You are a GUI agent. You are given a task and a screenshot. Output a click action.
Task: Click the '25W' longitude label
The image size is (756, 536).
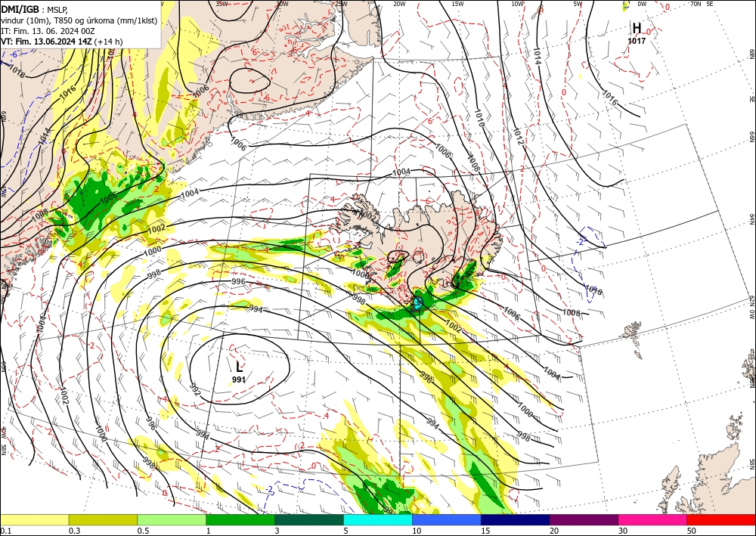pos(341,4)
